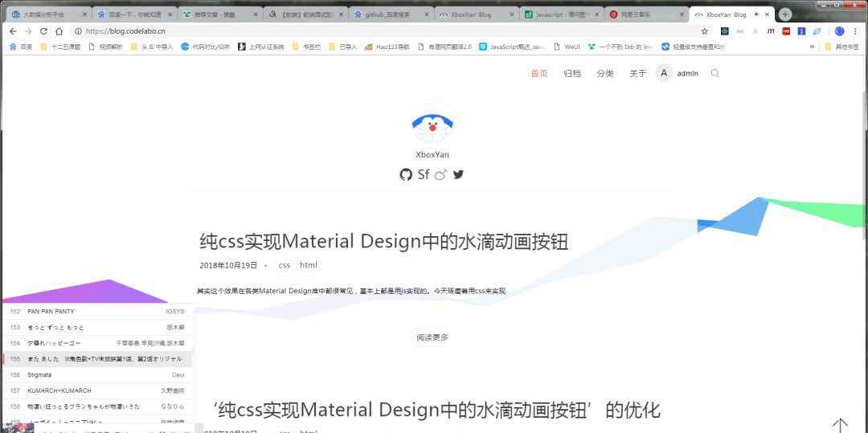Click the back-to-top arrow icon

pyautogui.click(x=840, y=424)
